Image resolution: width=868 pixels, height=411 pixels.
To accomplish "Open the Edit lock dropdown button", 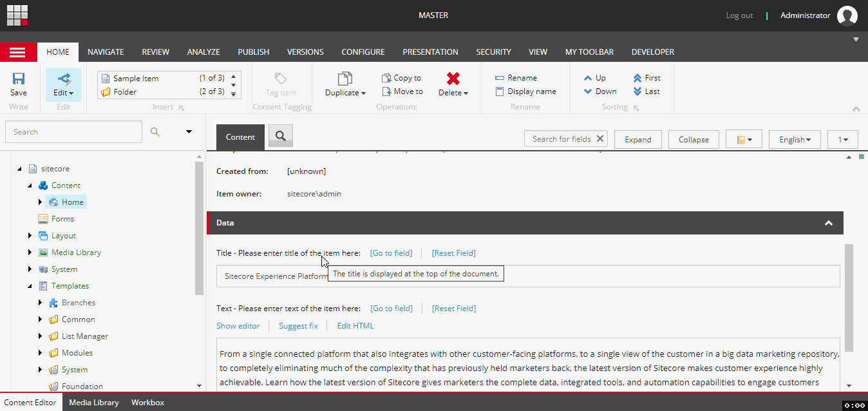I will coord(63,85).
